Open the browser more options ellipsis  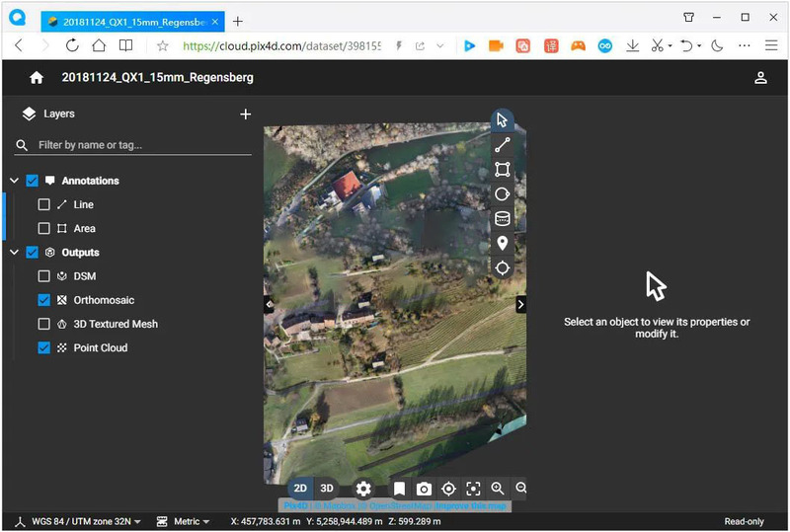point(744,45)
